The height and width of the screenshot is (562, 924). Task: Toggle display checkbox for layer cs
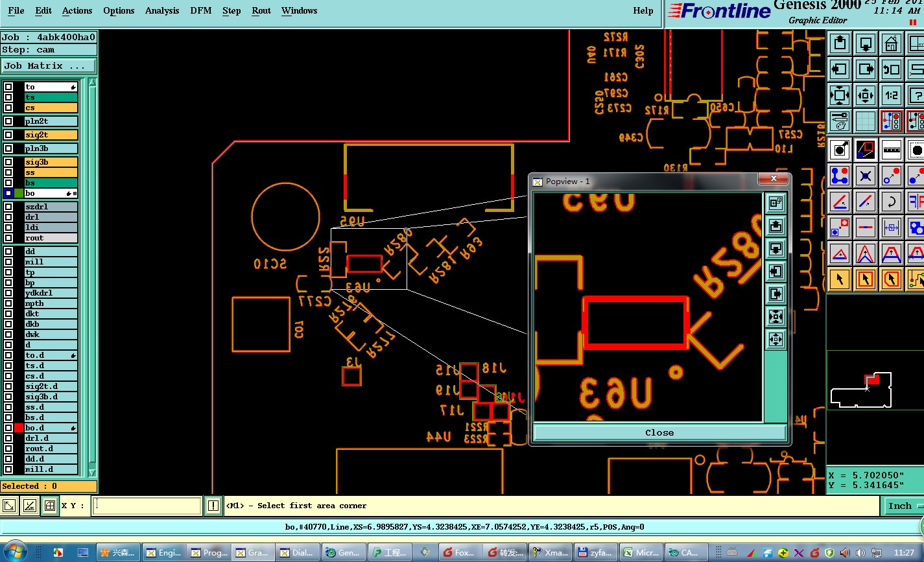tap(8, 108)
